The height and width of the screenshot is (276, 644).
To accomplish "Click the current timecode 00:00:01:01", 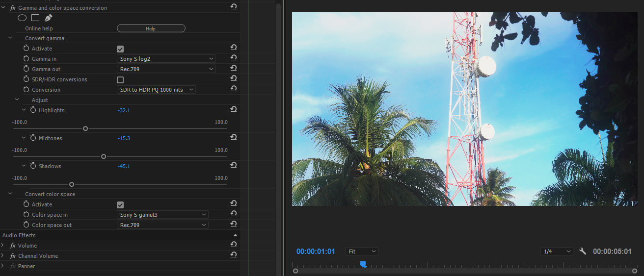I will coord(316,251).
